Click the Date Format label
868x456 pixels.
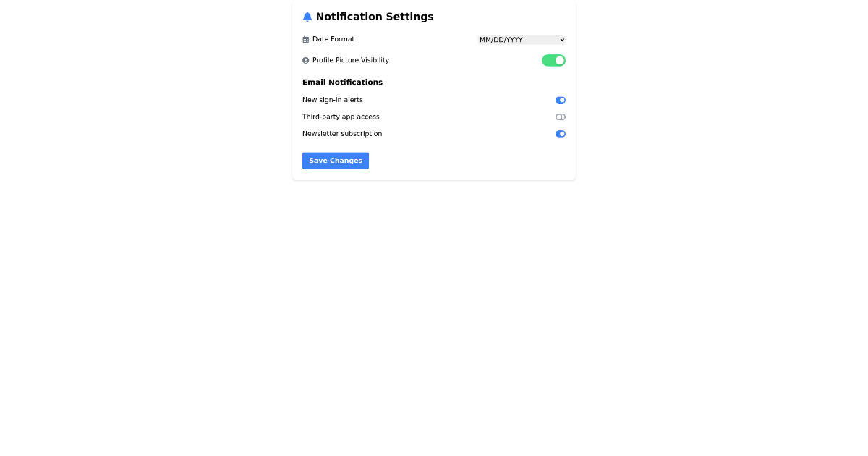pos(333,39)
